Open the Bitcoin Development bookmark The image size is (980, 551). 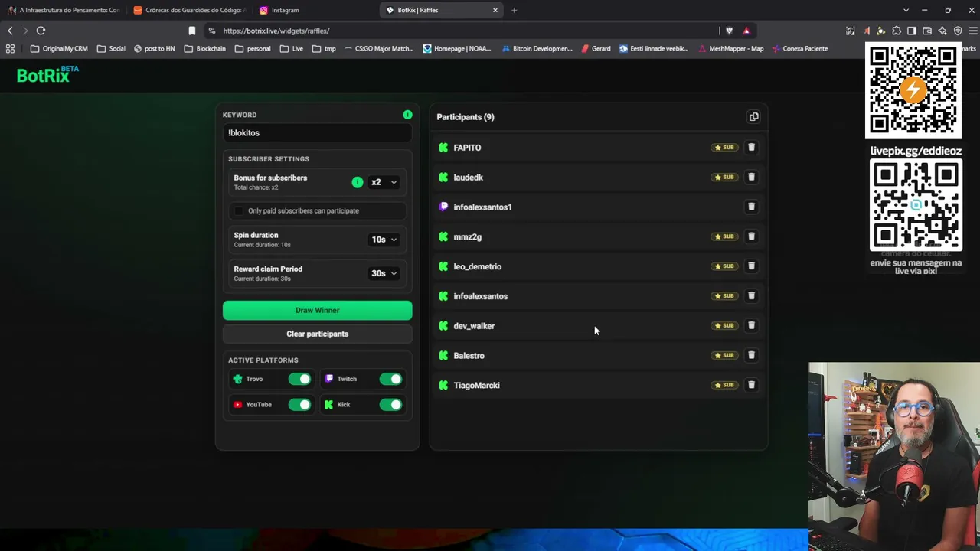537,48
